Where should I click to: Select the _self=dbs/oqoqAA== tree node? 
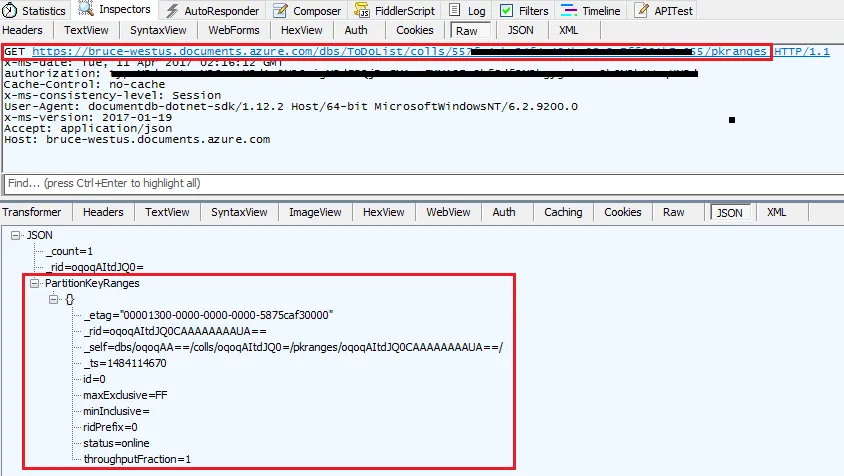293,347
